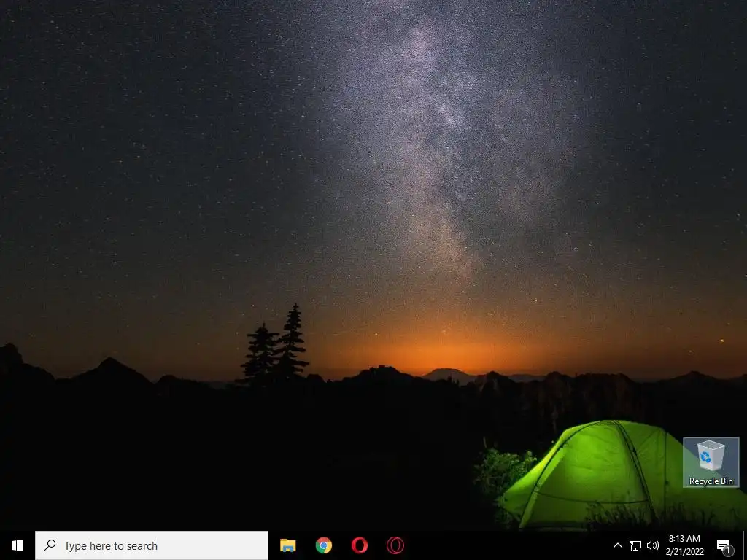Open the clock showing 8:13 AM
The width and height of the screenshot is (747, 560).
click(684, 545)
